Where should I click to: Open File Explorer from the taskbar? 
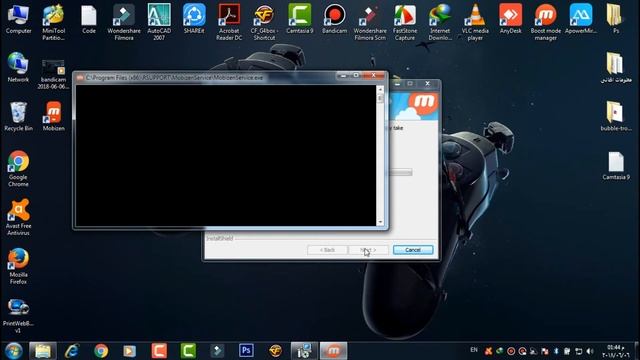point(43,351)
